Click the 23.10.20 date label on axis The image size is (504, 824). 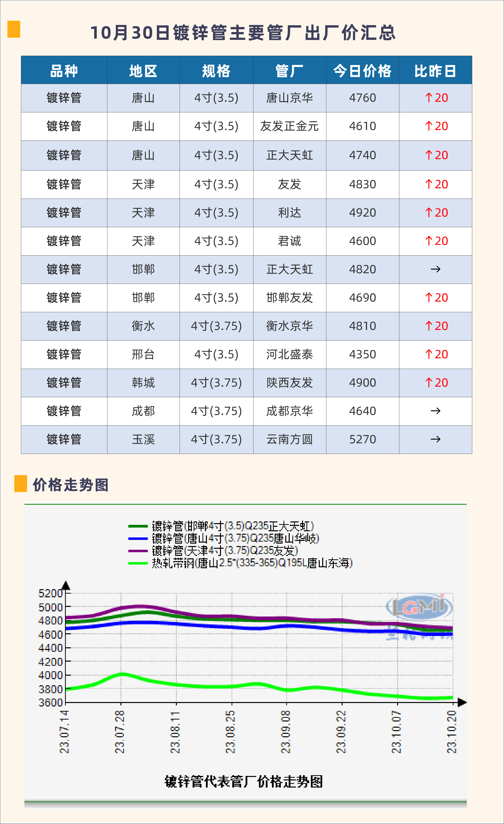point(452,732)
